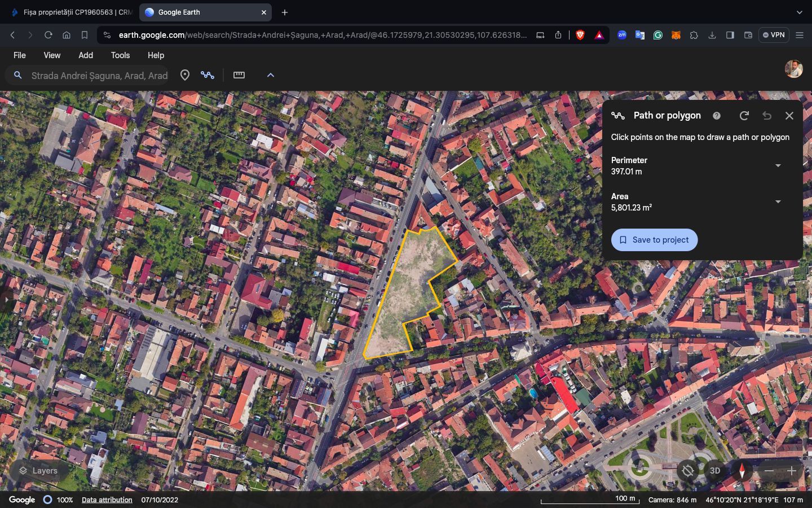Viewport: 812px width, 508px height.
Task: Zoom out with the minus button
Action: click(x=769, y=470)
